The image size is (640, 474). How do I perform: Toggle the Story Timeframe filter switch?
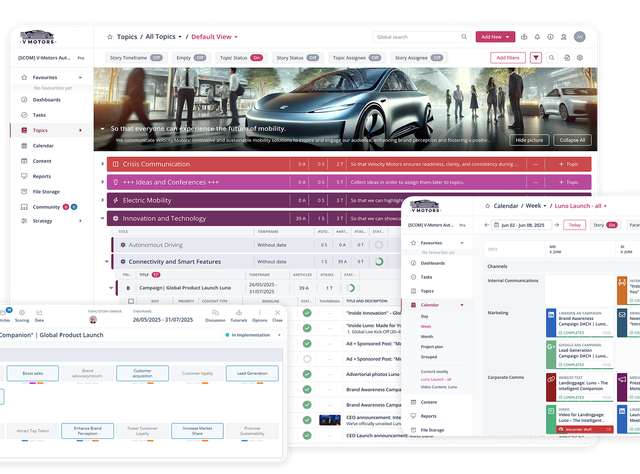click(x=156, y=58)
